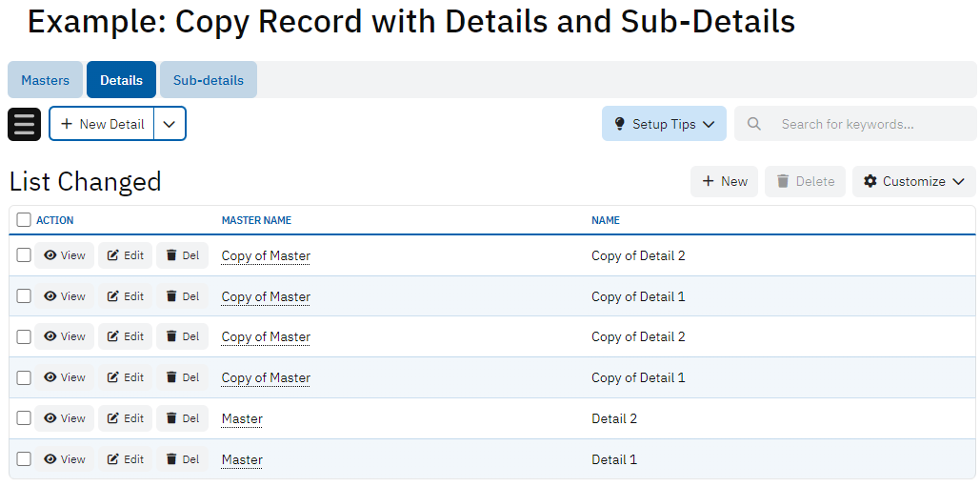The width and height of the screenshot is (980, 487).
Task: Click the + New button above table
Action: click(x=724, y=181)
